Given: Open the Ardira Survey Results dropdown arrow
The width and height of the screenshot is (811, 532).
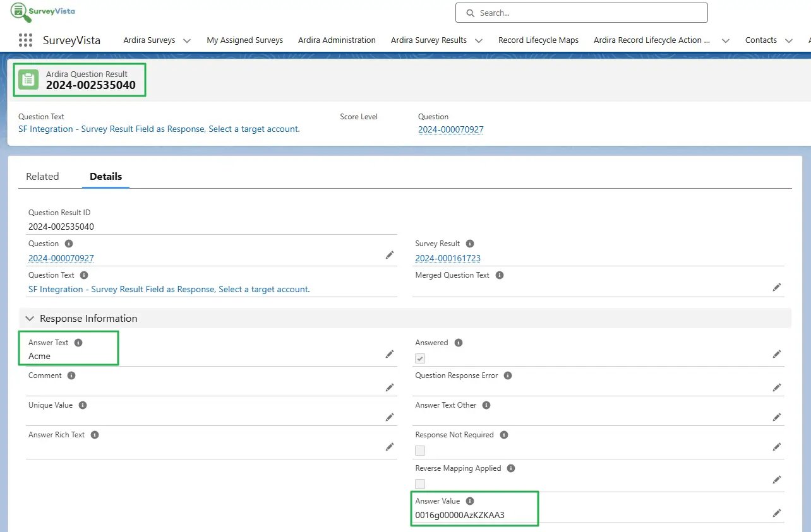Looking at the screenshot, I should 479,40.
